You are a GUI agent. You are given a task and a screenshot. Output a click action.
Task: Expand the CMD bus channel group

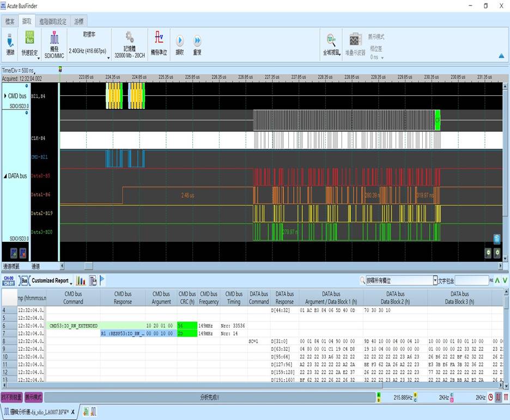6,96
